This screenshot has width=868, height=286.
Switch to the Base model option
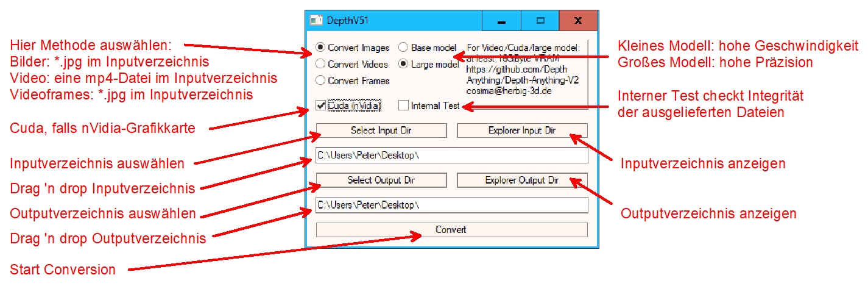pos(404,48)
